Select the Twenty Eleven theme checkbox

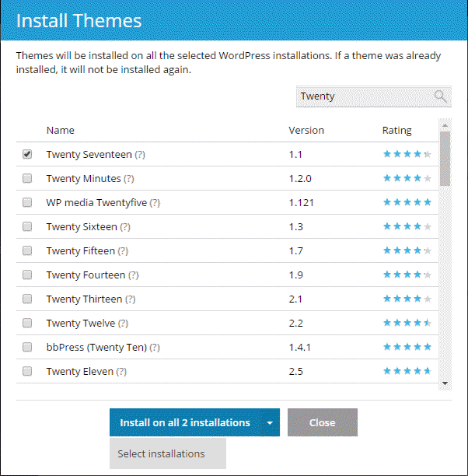(x=27, y=372)
